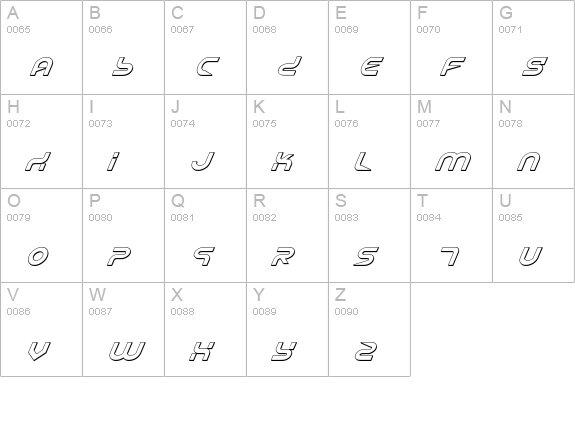The width and height of the screenshot is (575, 421).
Task: Click the W glyph outline preview
Action: (127, 351)
